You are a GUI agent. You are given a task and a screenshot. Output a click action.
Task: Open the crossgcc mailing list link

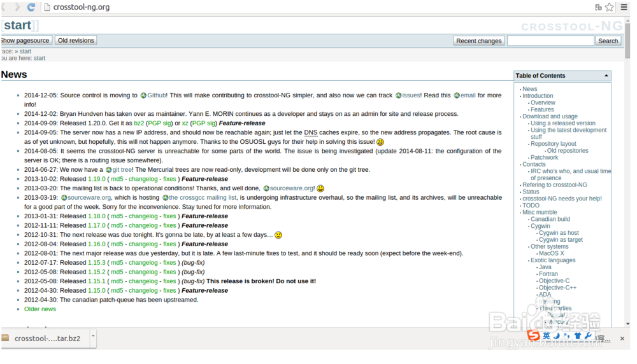coord(203,198)
